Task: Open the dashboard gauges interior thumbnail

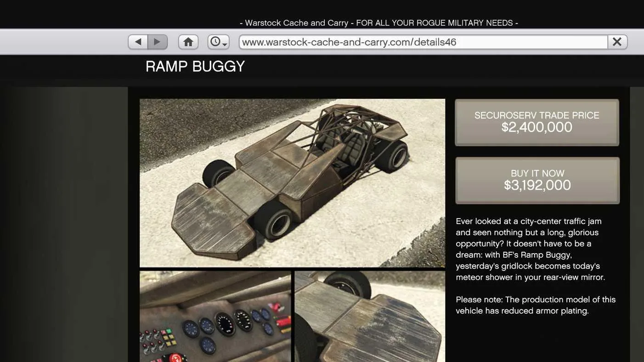Action: 215,317
